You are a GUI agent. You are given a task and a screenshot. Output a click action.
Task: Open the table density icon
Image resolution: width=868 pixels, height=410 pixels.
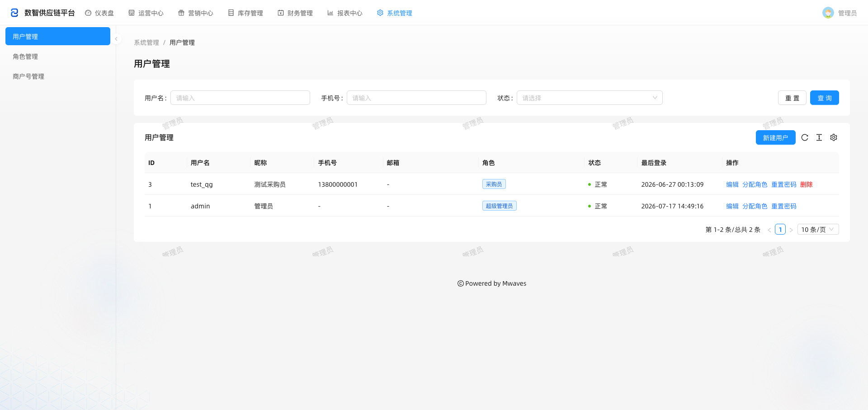tap(819, 137)
